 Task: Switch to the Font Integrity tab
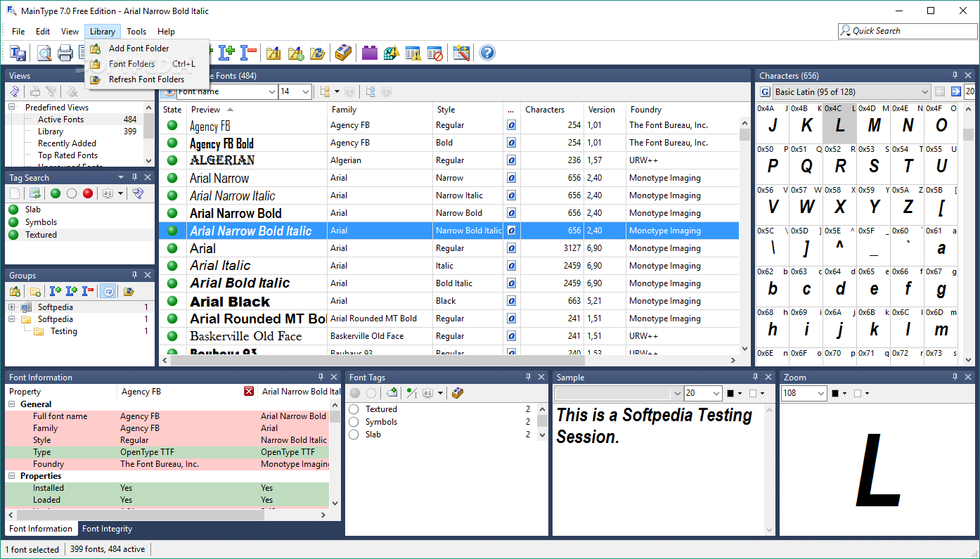[x=107, y=529]
